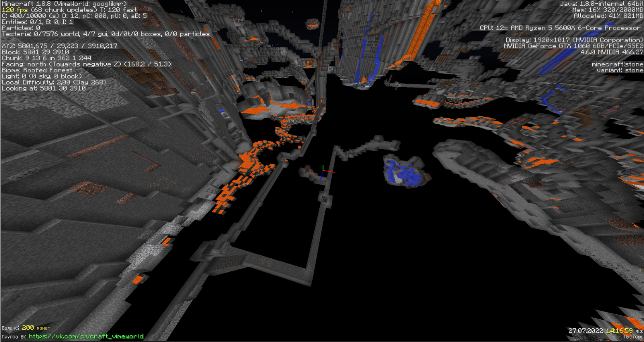
Task: Click the '27.07.2022 14:16:59' date and time
Action: click(x=601, y=331)
